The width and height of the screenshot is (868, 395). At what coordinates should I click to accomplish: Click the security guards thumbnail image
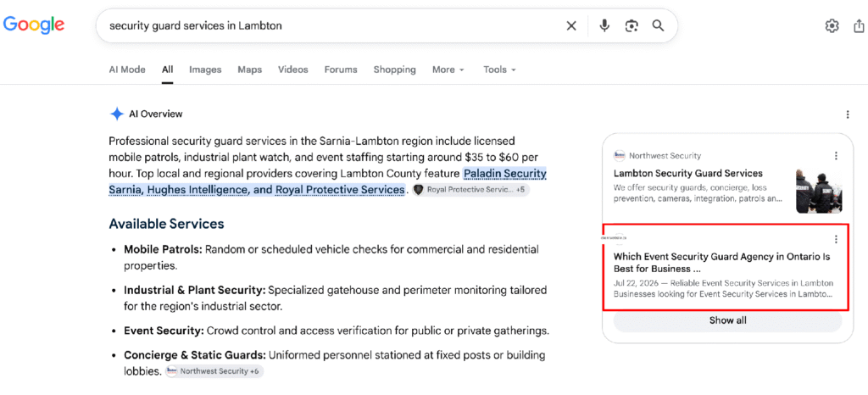(x=819, y=191)
